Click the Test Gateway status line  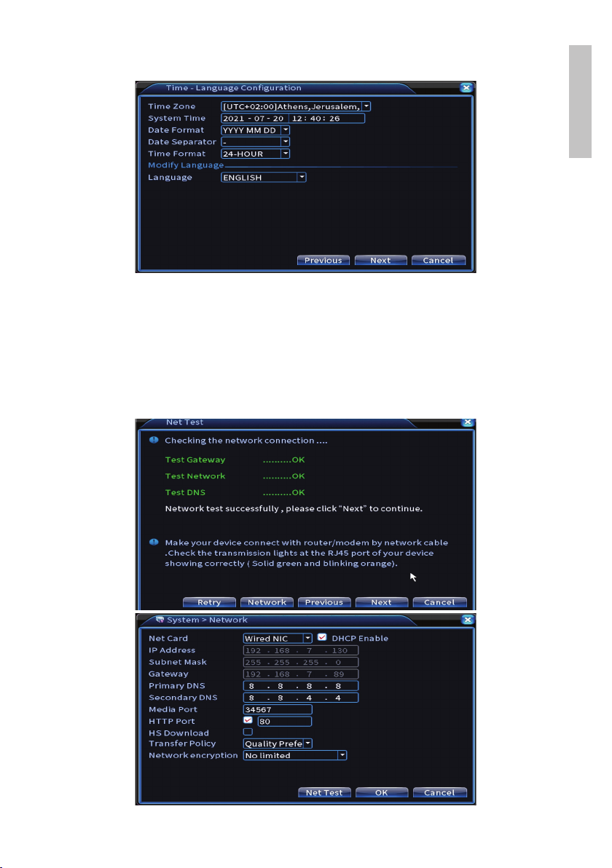[235, 460]
